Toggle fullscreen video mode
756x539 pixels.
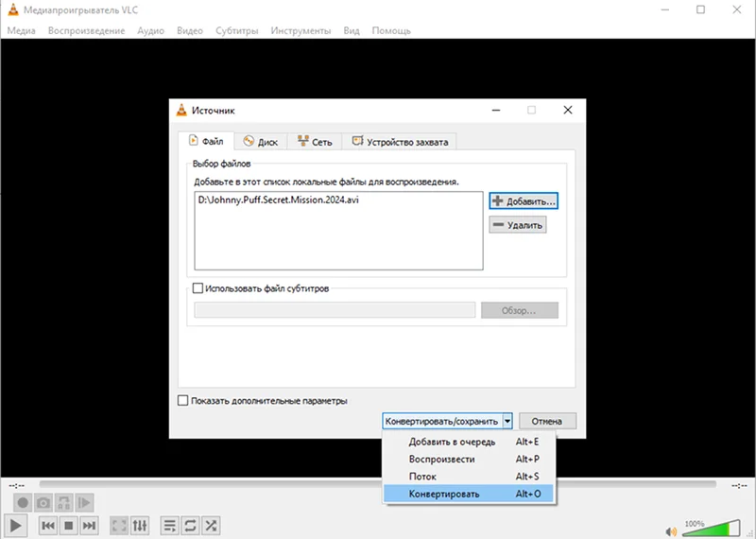tap(119, 525)
